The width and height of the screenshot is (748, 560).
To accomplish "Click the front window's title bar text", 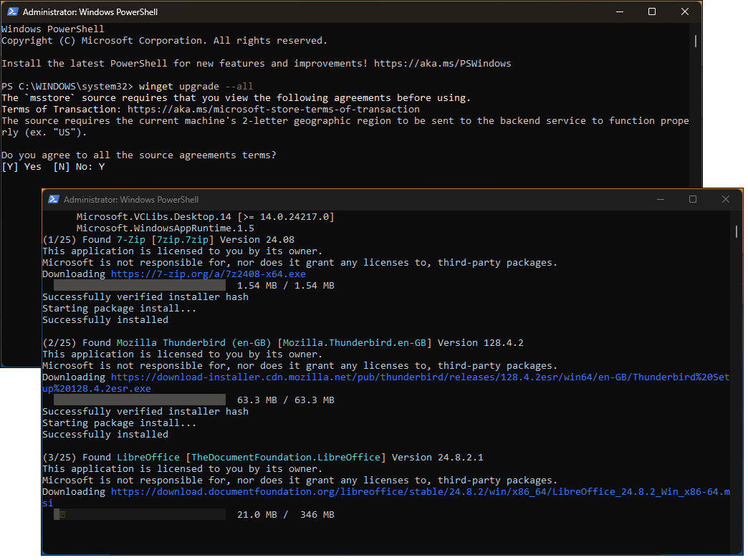I will pyautogui.click(x=130, y=200).
